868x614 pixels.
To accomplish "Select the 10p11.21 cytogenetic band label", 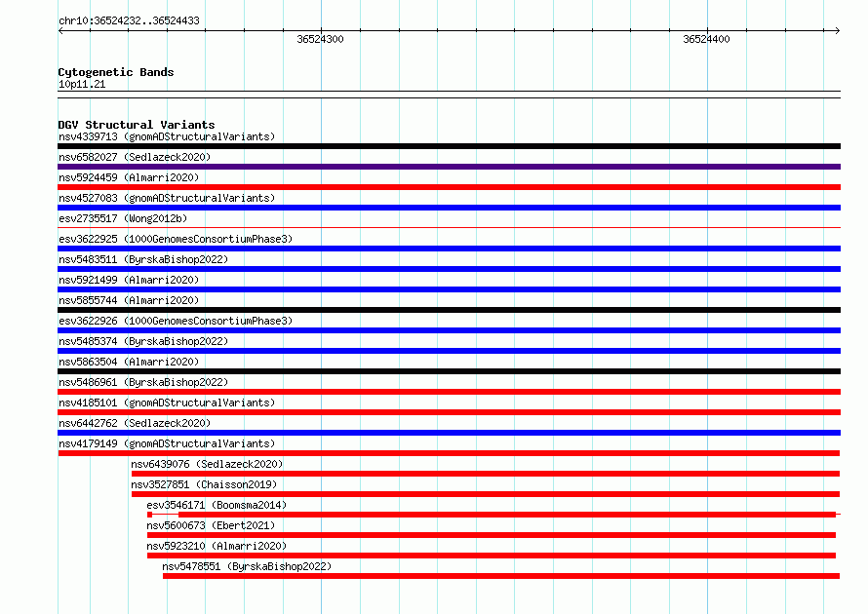I will coord(82,84).
